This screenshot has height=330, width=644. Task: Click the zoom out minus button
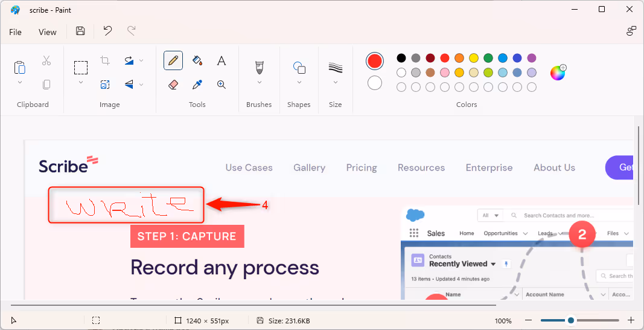point(529,320)
